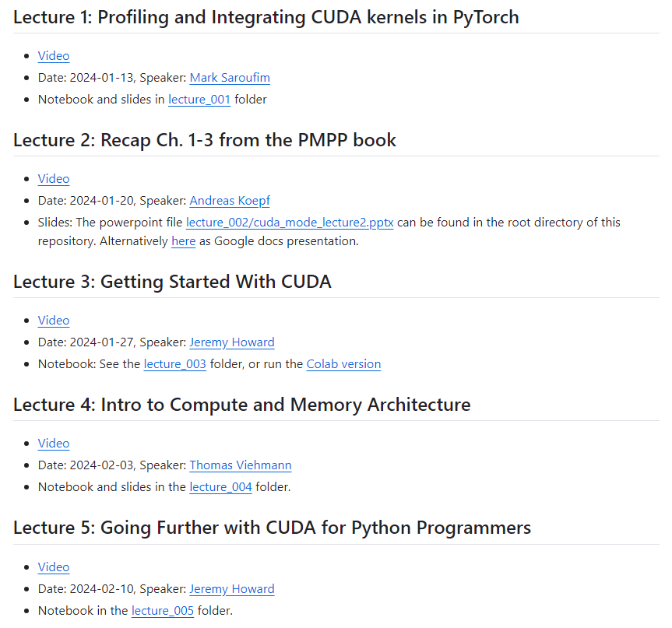This screenshot has width=672, height=628.
Task: Open the Lecture 2 Video link
Action: [54, 179]
